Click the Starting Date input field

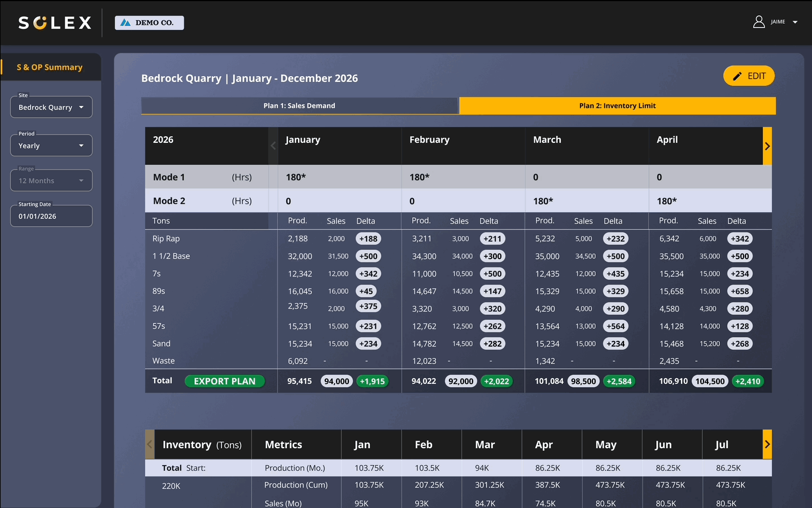pos(51,216)
